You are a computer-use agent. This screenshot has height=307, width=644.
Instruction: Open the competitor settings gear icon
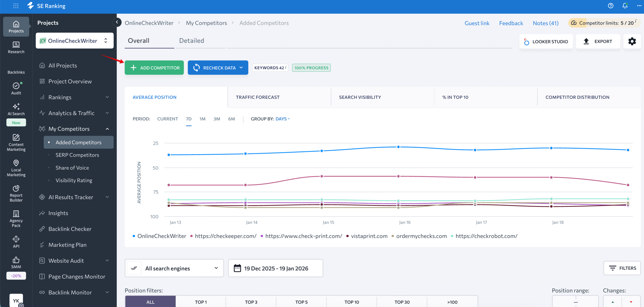632,41
